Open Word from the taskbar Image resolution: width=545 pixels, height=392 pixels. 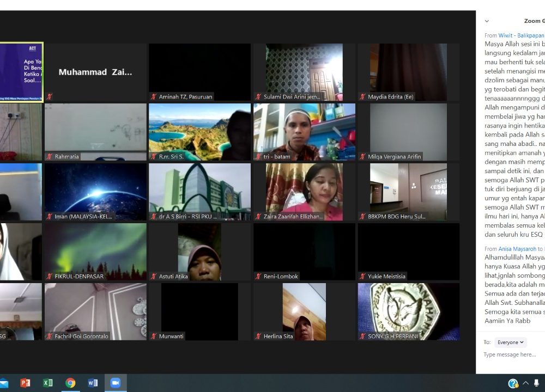point(93,383)
